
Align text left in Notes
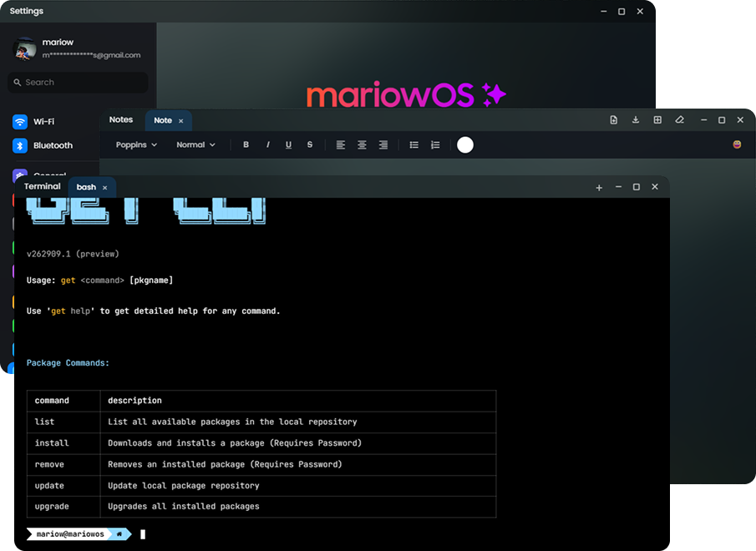pos(340,144)
